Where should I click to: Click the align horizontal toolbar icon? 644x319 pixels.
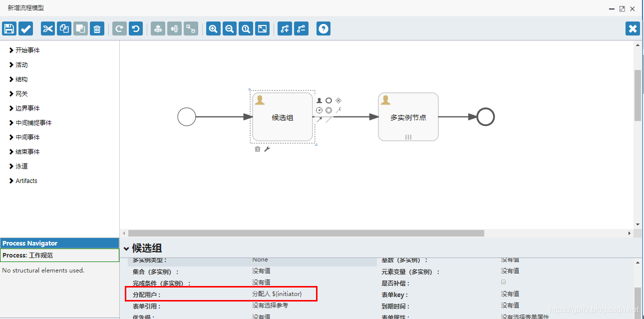(174, 28)
